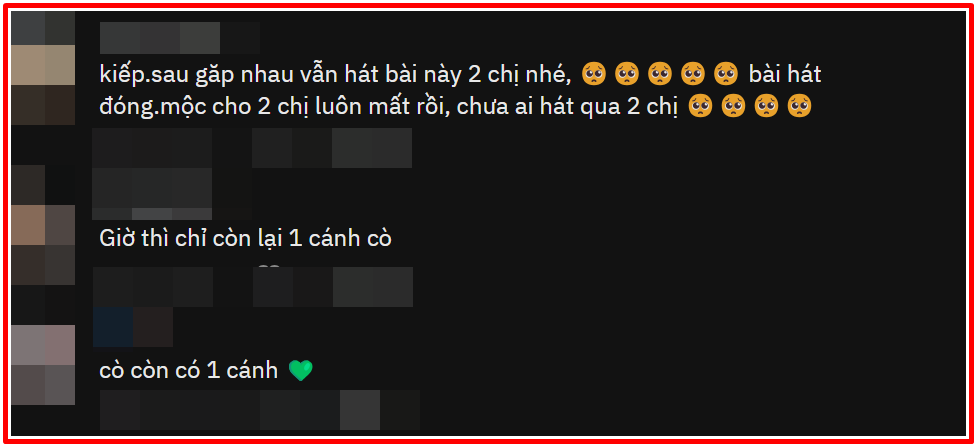977x447 pixels.
Task: Open avatar beside "cò còn có 1 cánh" comment
Action: coord(43,365)
